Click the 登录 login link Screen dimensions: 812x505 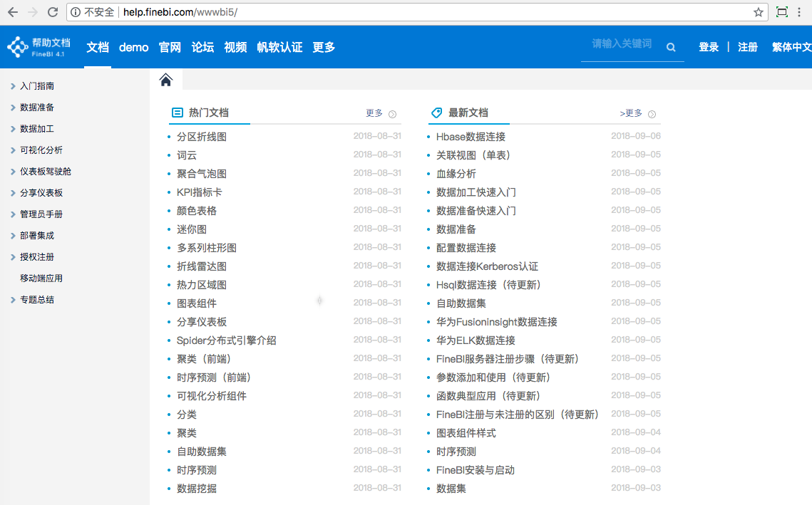point(709,47)
